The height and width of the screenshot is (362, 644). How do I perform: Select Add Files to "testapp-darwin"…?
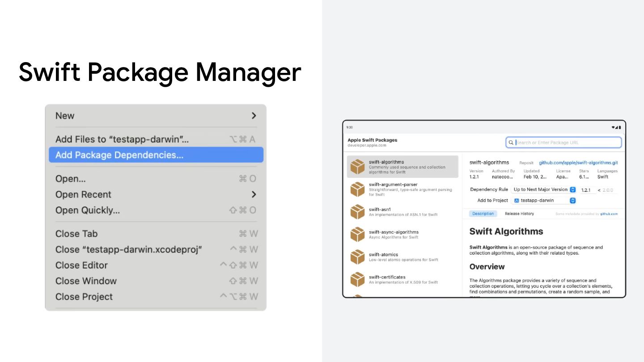pyautogui.click(x=156, y=139)
